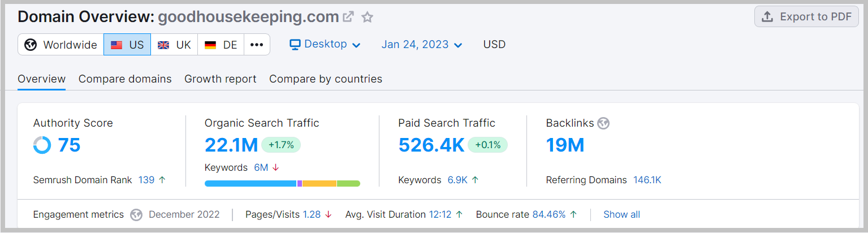
Task: Open the organic Keywords 6M link
Action: click(261, 167)
